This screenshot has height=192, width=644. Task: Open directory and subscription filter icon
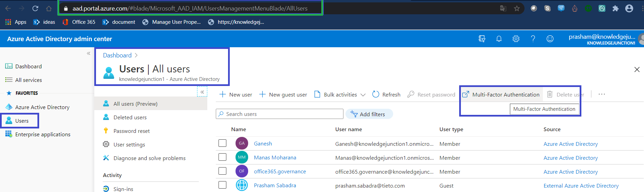pyautogui.click(x=482, y=39)
